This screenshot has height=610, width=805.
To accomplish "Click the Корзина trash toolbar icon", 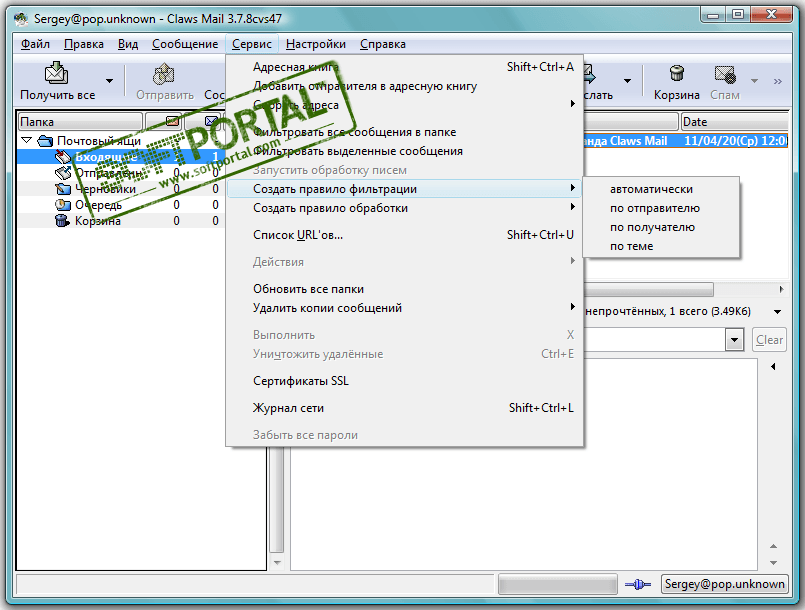I will coord(677,73).
